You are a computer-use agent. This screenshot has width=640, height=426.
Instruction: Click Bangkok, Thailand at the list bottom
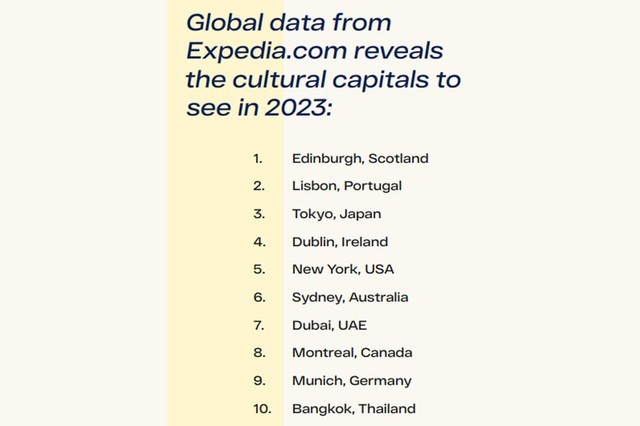354,409
